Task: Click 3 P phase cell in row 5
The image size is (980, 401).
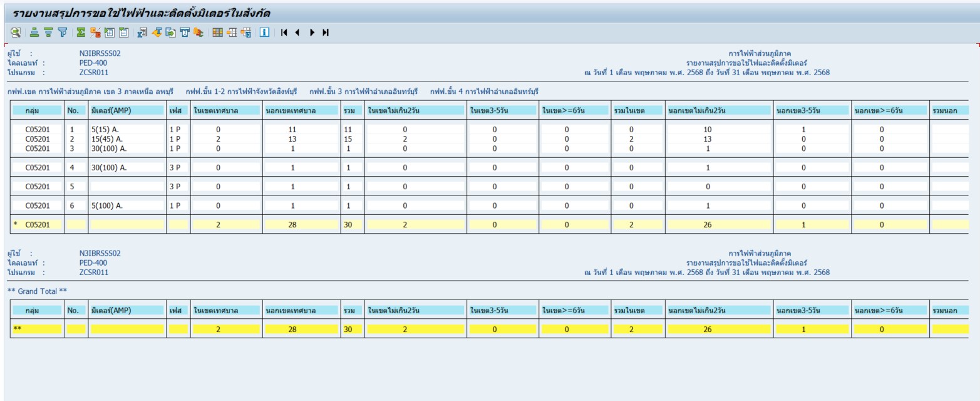Action: coord(178,186)
